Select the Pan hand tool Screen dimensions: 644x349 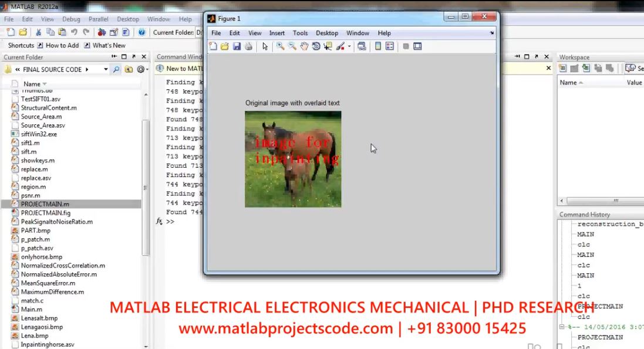pyautogui.click(x=304, y=46)
